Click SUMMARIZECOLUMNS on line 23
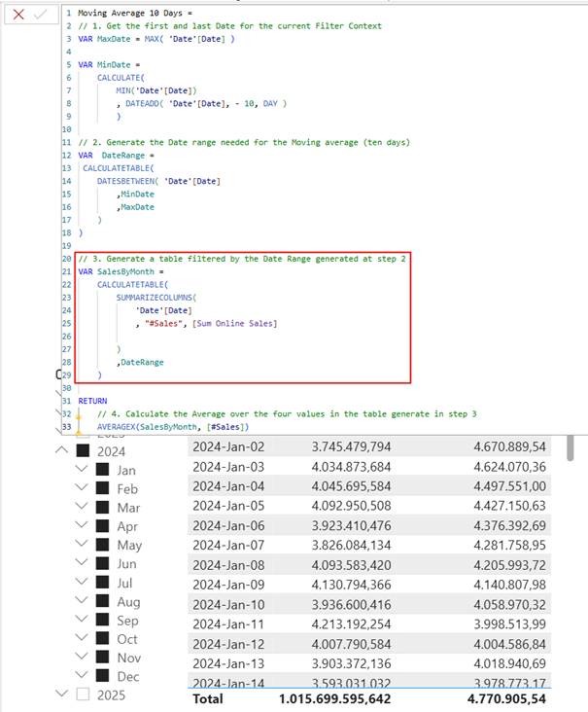 coord(156,298)
